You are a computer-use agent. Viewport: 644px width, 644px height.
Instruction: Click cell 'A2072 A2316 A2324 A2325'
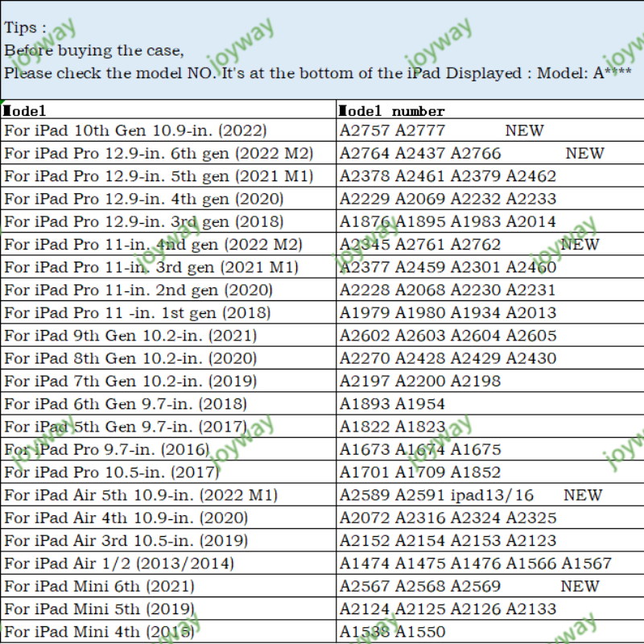click(490, 518)
